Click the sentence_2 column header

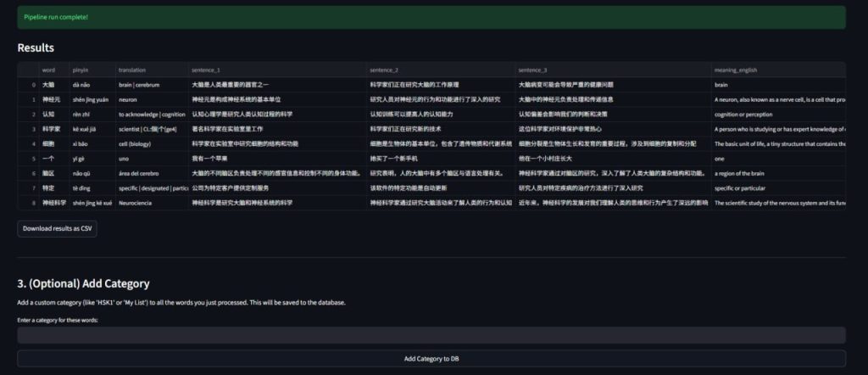point(384,70)
